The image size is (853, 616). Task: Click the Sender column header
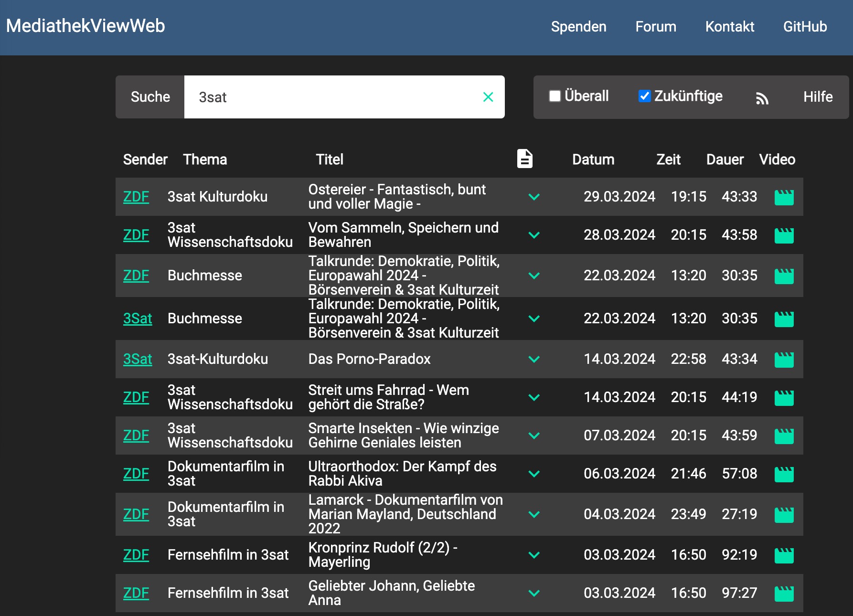[x=145, y=159]
